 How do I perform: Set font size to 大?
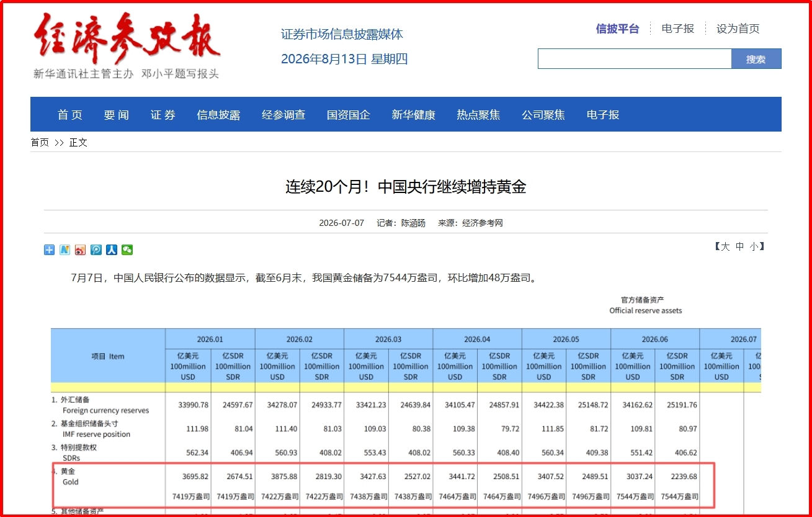pyautogui.click(x=725, y=246)
